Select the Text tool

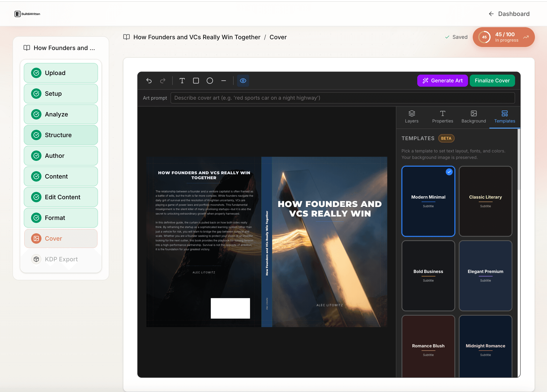[x=182, y=81]
